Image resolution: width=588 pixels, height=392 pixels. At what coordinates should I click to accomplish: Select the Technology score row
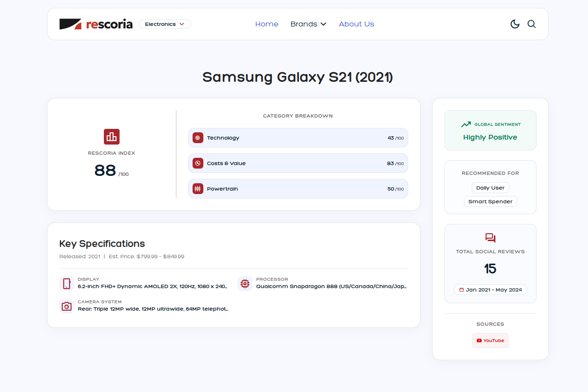pos(298,138)
